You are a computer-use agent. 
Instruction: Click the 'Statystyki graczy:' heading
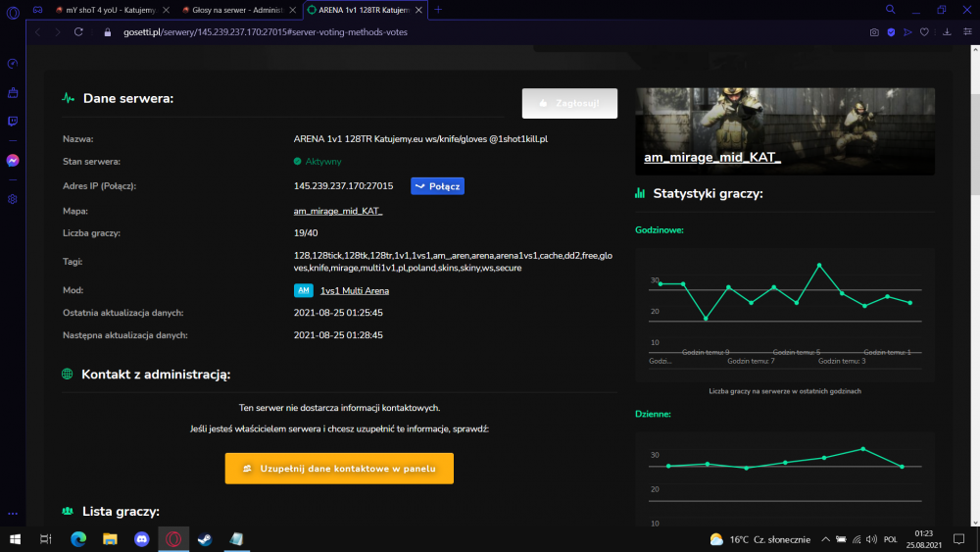(708, 194)
